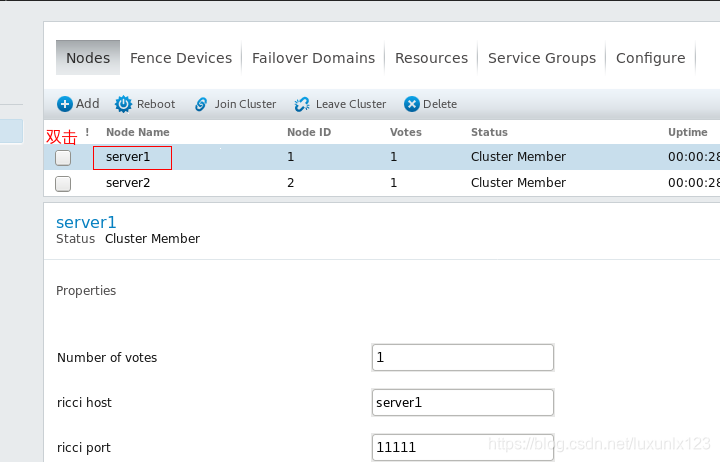Click the Reboot power icon

click(123, 104)
